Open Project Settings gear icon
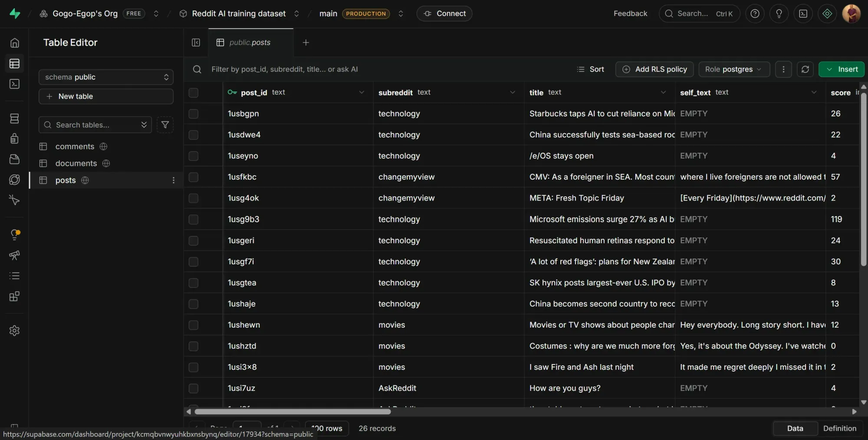This screenshot has width=868, height=440. coord(14,331)
